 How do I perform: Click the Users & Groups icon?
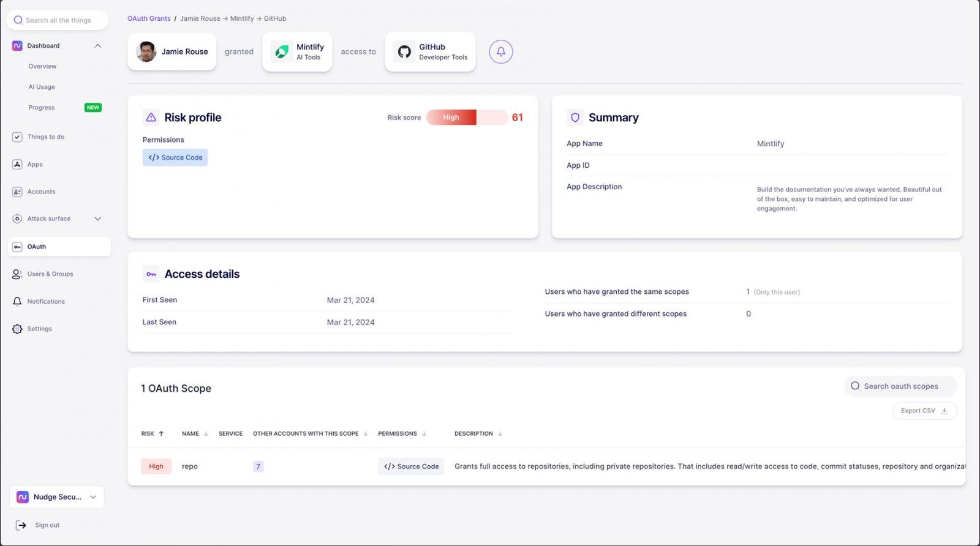point(17,274)
